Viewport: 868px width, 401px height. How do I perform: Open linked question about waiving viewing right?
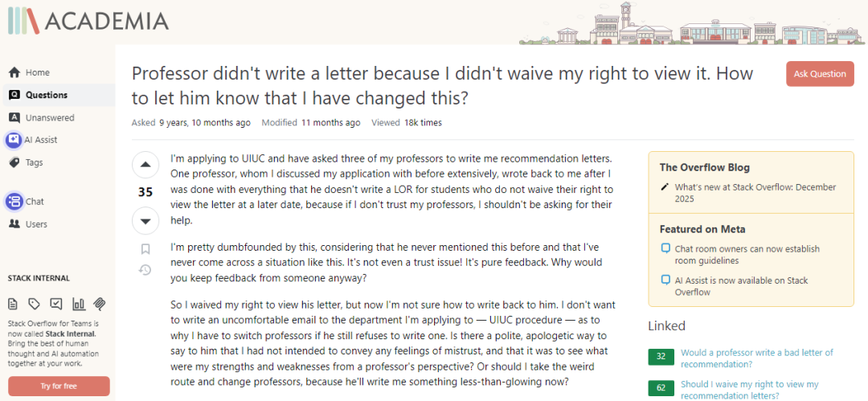coord(749,390)
